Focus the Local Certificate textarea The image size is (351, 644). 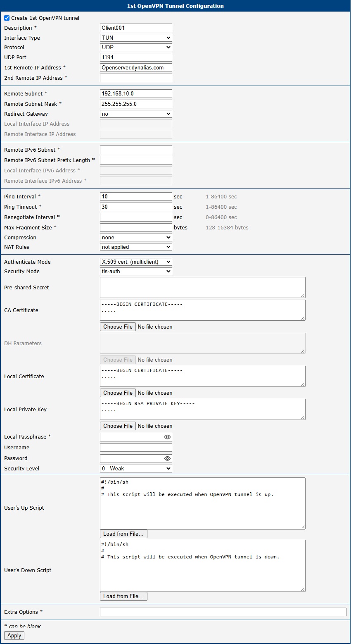tap(203, 376)
